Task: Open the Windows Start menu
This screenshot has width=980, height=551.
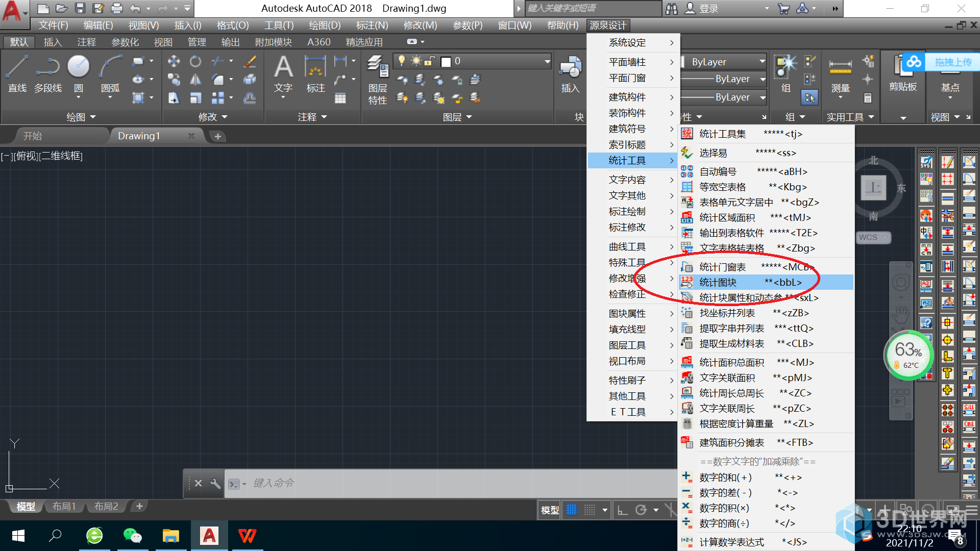Action: click(x=18, y=536)
